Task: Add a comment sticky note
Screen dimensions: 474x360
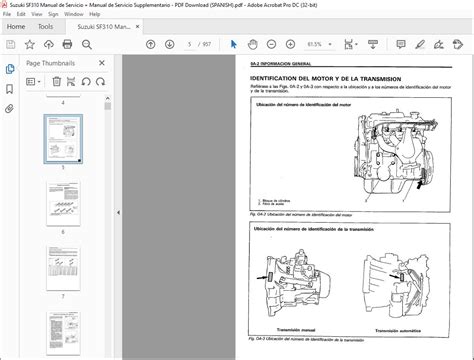Action: 401,44
